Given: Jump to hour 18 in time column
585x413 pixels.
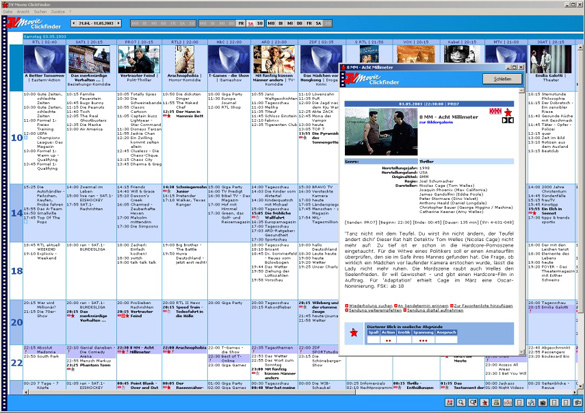Looking at the screenshot, I should click(x=16, y=271).
